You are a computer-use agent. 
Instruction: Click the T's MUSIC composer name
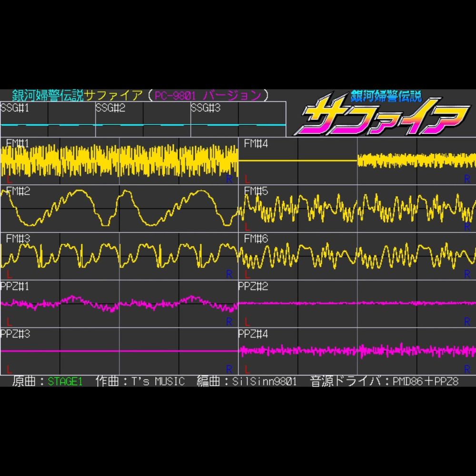(158, 382)
